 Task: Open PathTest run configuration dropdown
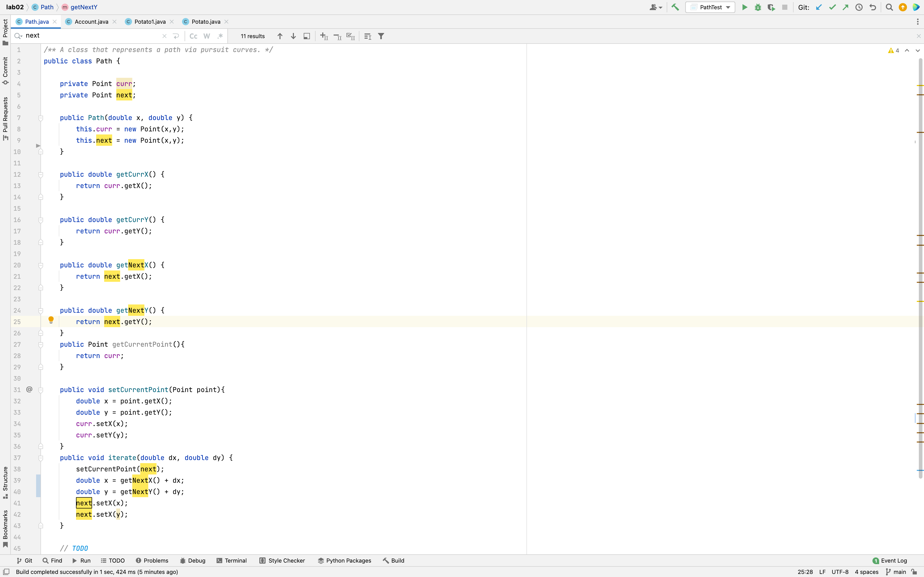click(x=728, y=7)
